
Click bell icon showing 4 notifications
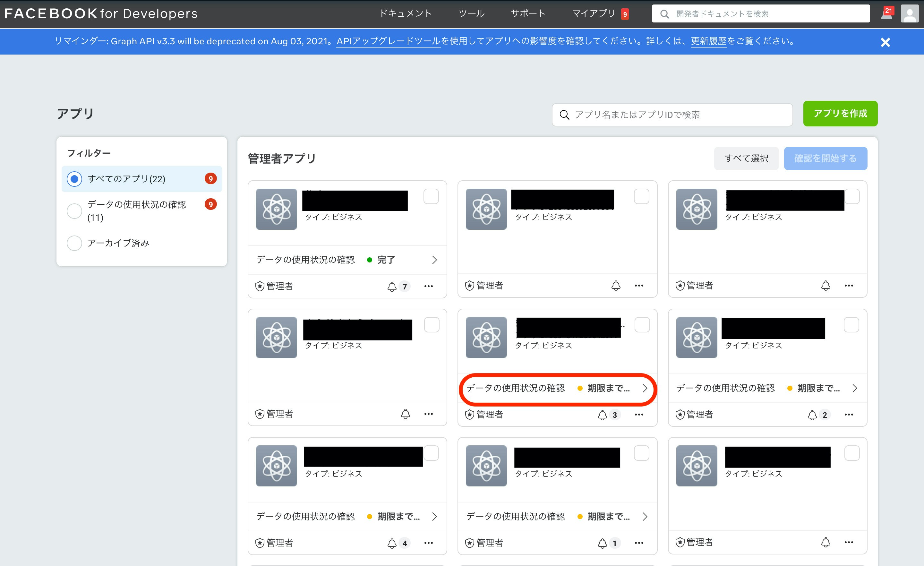coord(392,544)
